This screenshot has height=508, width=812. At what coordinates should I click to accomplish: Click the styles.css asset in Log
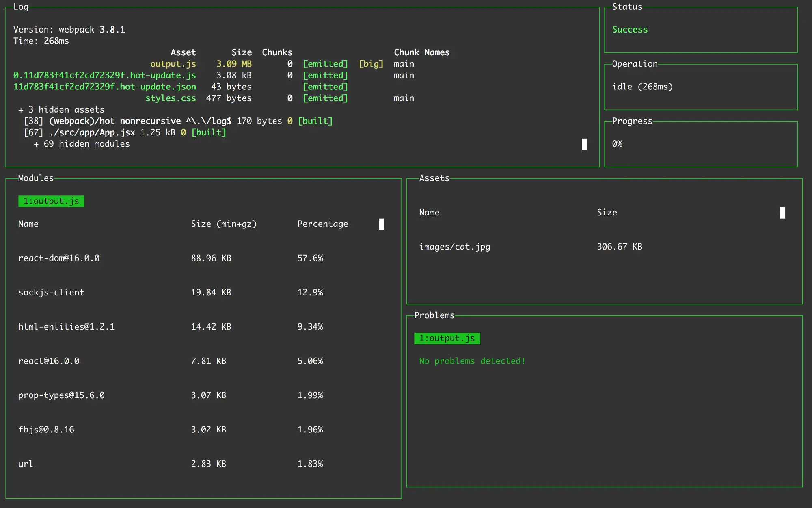tap(171, 98)
